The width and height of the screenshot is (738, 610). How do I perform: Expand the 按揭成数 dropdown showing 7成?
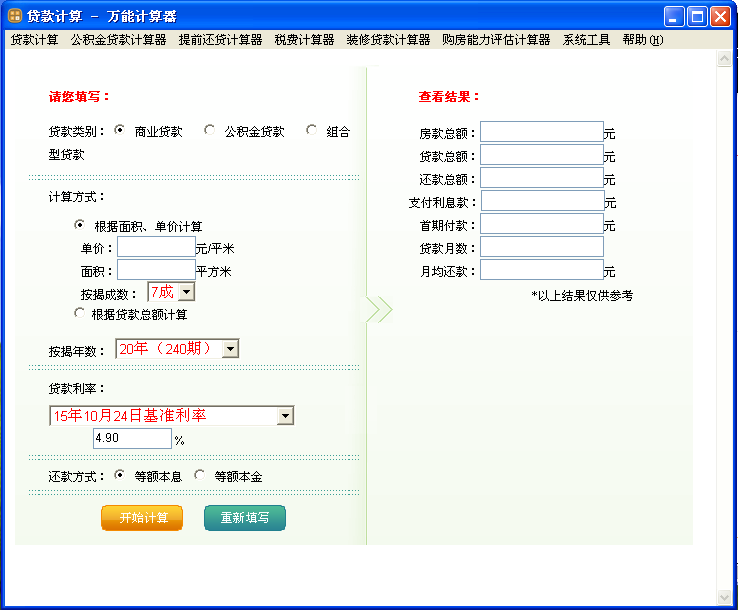186,292
